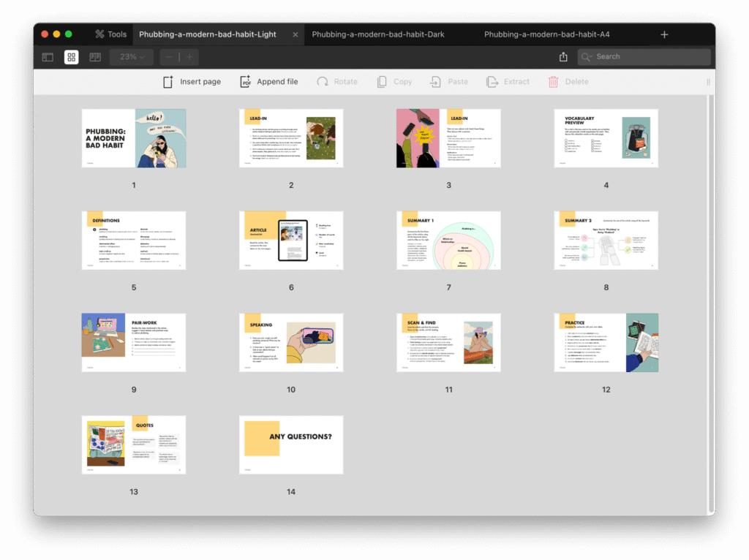Click the share icon
This screenshot has height=560, width=749.
click(563, 57)
